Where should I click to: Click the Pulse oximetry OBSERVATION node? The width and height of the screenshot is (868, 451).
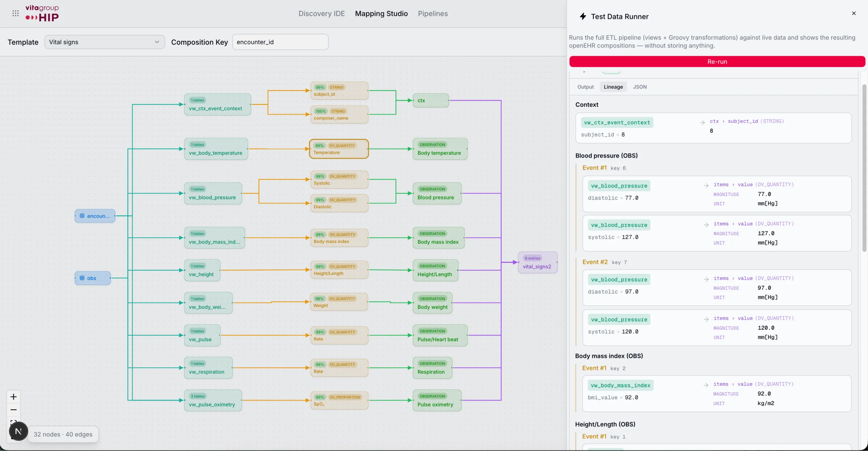tap(437, 400)
